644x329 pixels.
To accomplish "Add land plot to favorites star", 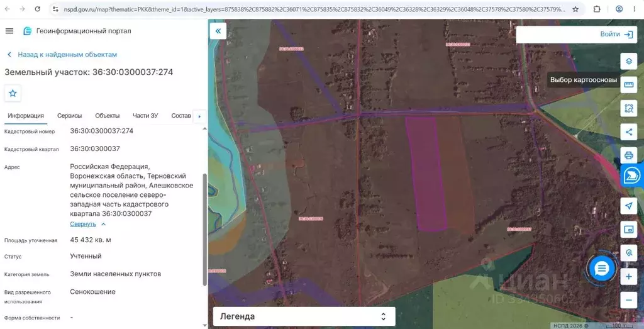I will 13,93.
